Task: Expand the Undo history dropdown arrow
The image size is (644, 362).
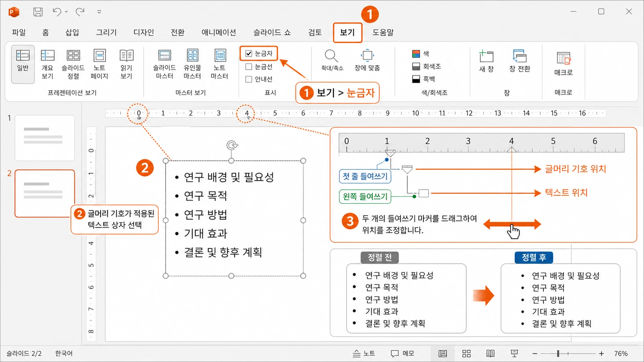Action: click(66, 12)
